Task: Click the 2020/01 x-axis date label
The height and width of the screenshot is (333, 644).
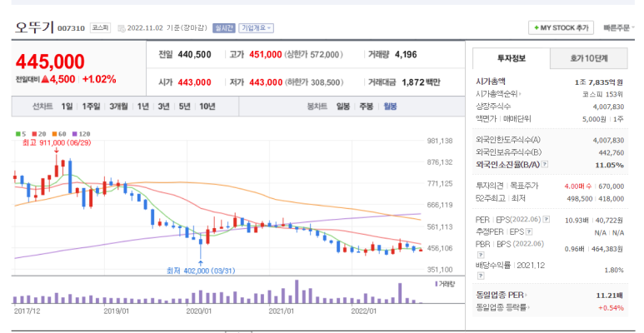Action: [x=199, y=311]
